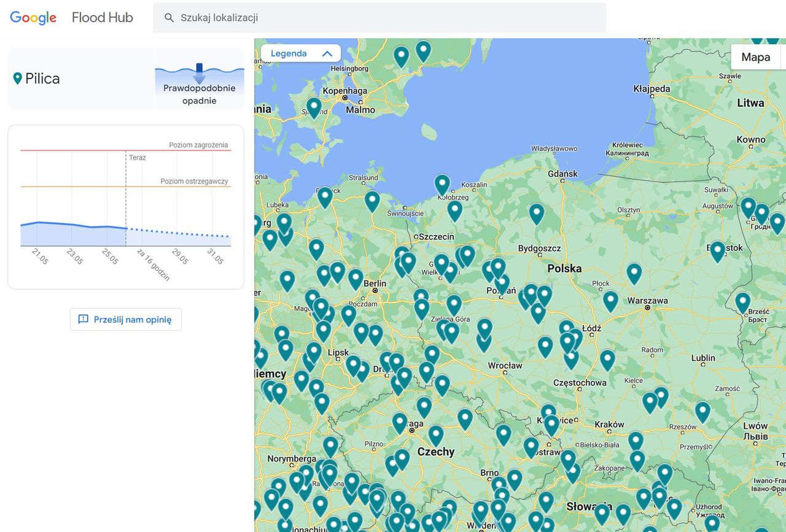The image size is (786, 532).
Task: Click the magnifier search icon
Action: pos(169,18)
